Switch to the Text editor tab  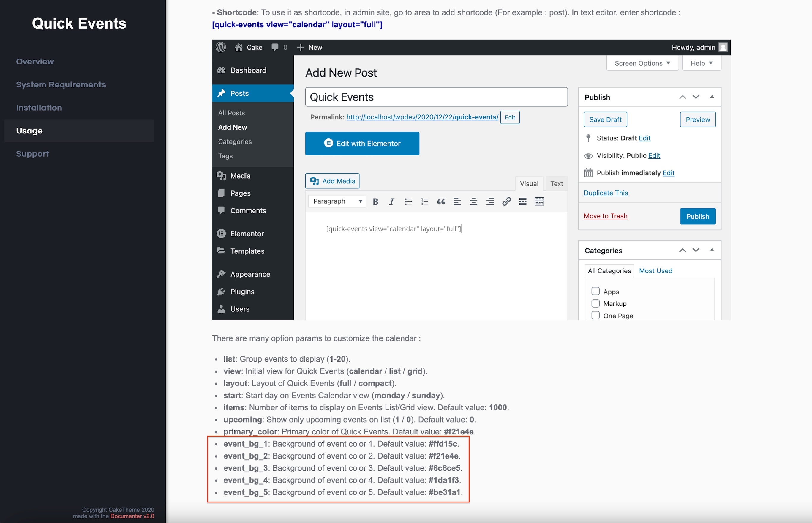[x=556, y=184]
